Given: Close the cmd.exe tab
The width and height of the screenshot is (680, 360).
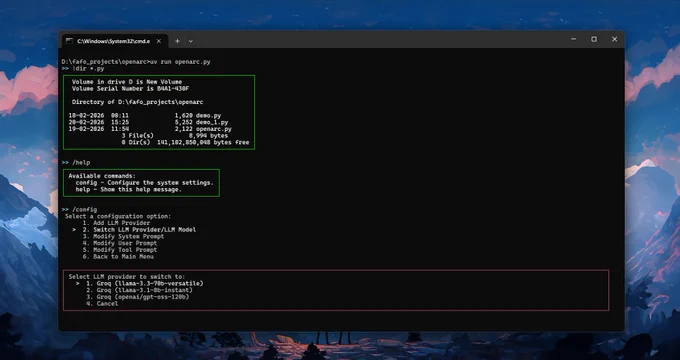Looking at the screenshot, I should (159, 41).
